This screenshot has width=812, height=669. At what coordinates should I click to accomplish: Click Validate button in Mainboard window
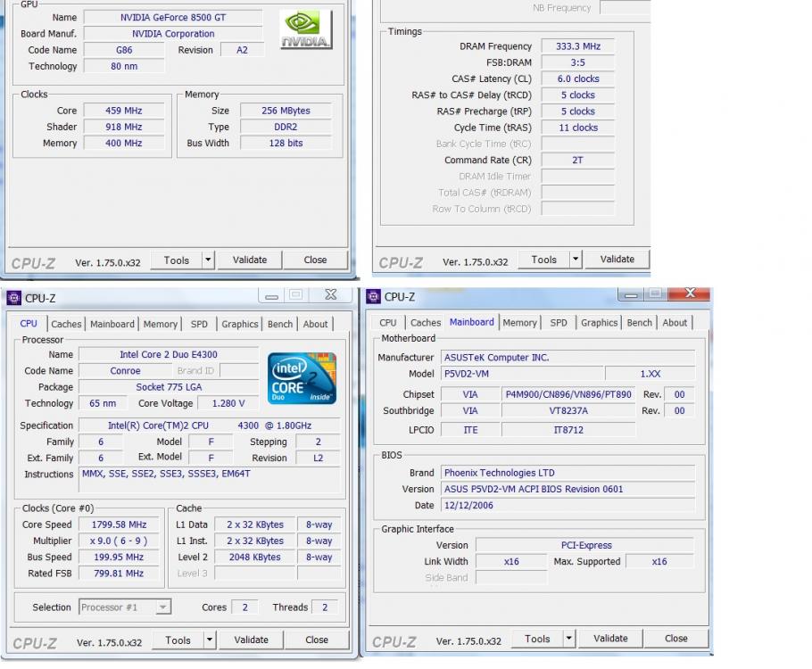(x=610, y=638)
